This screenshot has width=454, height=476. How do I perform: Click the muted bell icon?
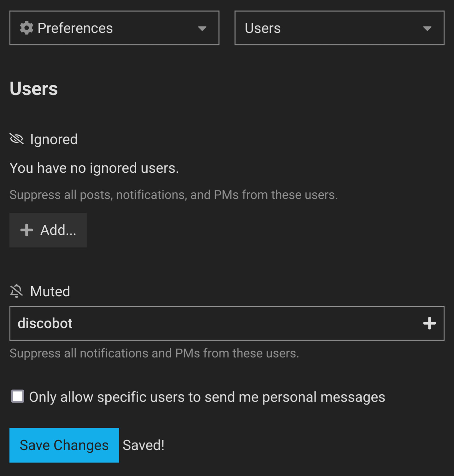(x=16, y=291)
